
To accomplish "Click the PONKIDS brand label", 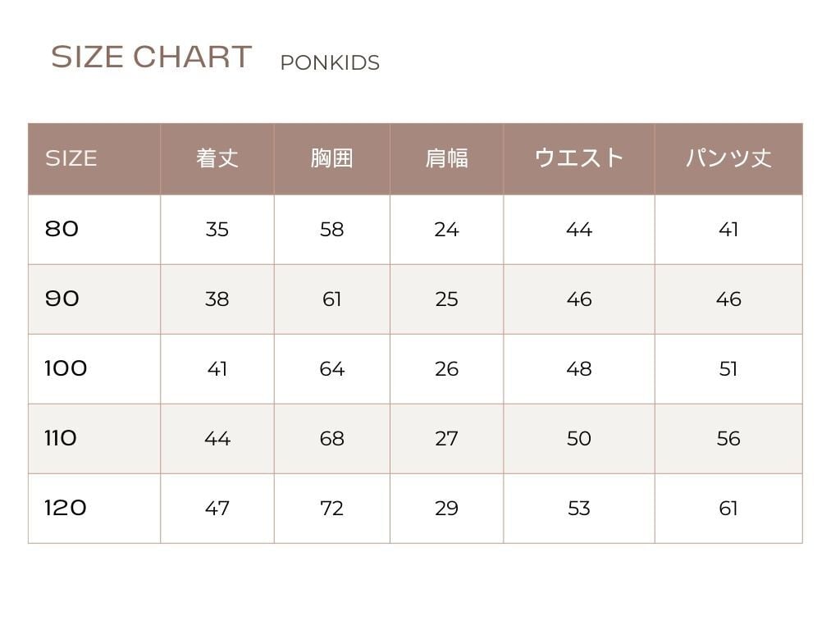I will point(330,63).
